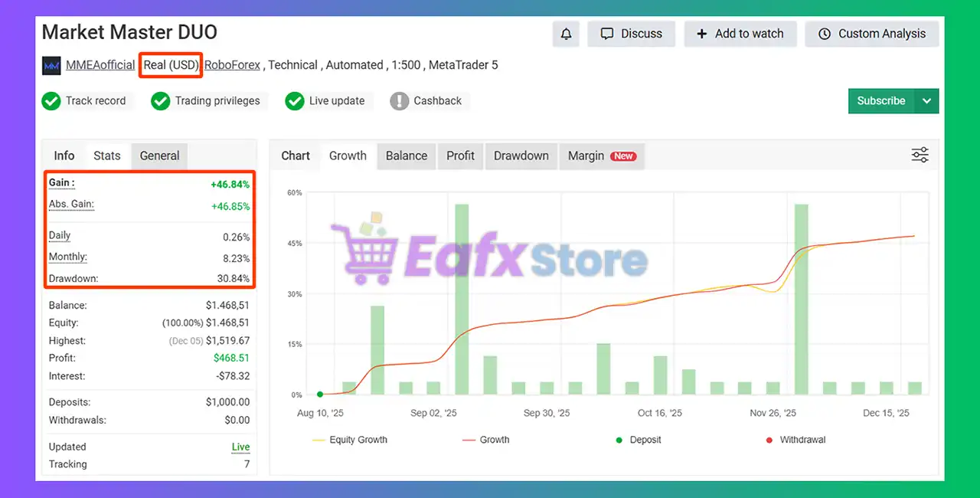This screenshot has width=980, height=498.
Task: Open Custom Analysis via the clock icon
Action: [x=825, y=34]
